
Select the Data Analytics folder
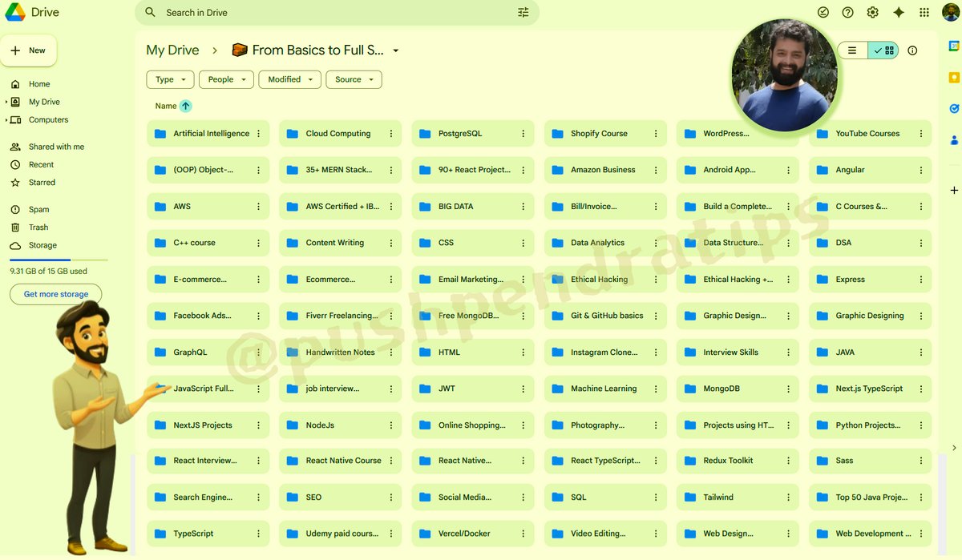[x=605, y=243]
